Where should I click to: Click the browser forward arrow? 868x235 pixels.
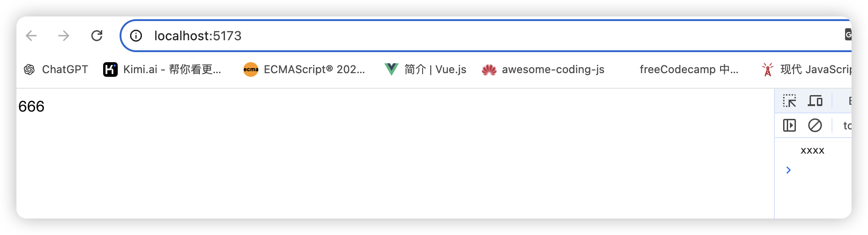[64, 36]
